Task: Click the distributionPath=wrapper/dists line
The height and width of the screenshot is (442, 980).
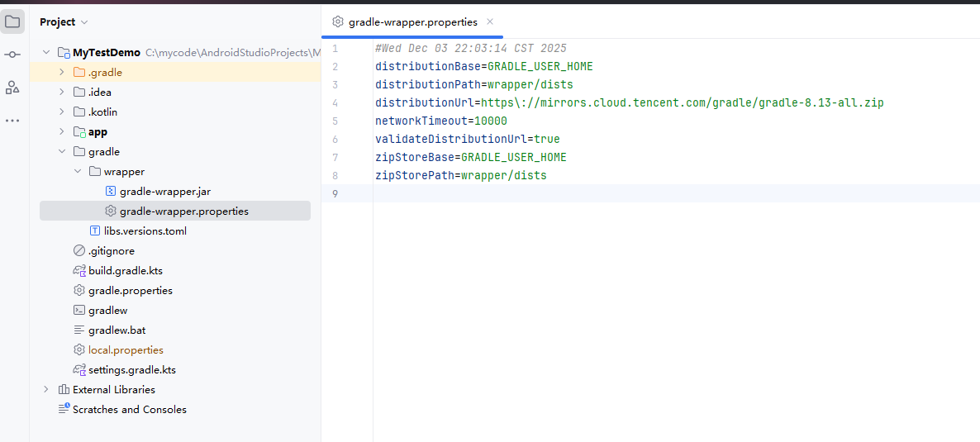Action: click(473, 84)
